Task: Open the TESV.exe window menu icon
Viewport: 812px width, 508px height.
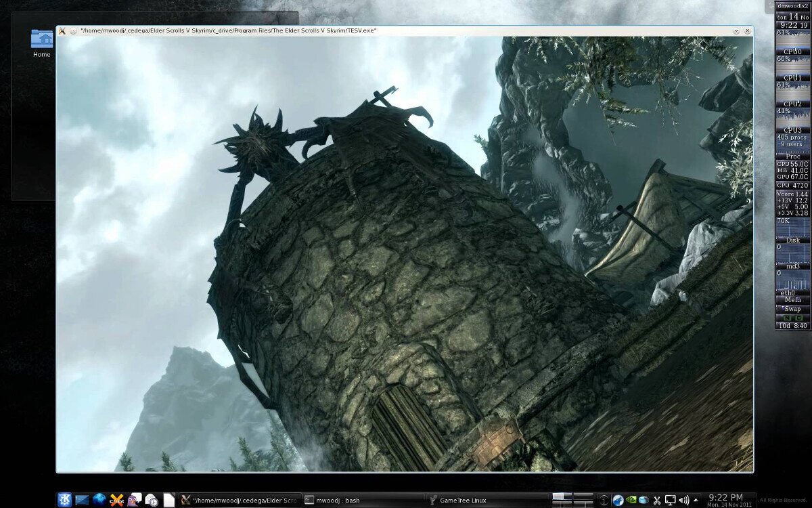Action: pos(62,30)
